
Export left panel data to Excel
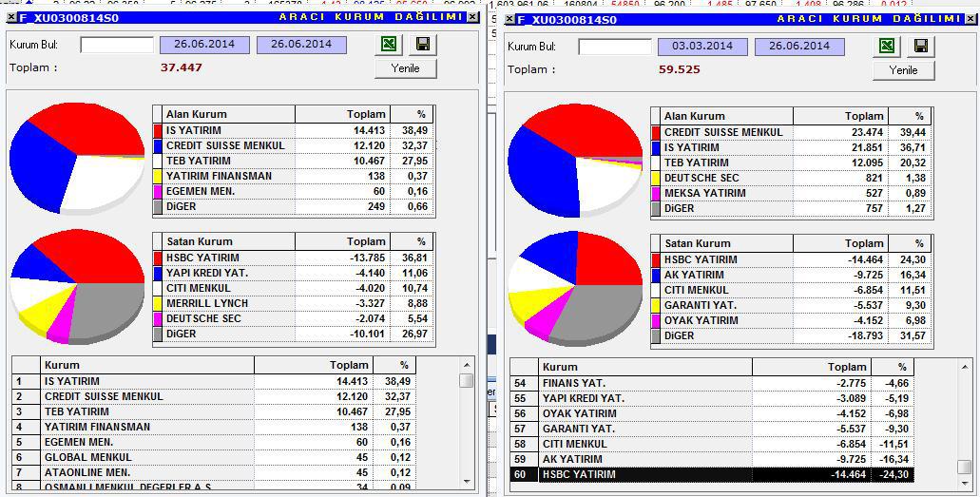coord(390,45)
